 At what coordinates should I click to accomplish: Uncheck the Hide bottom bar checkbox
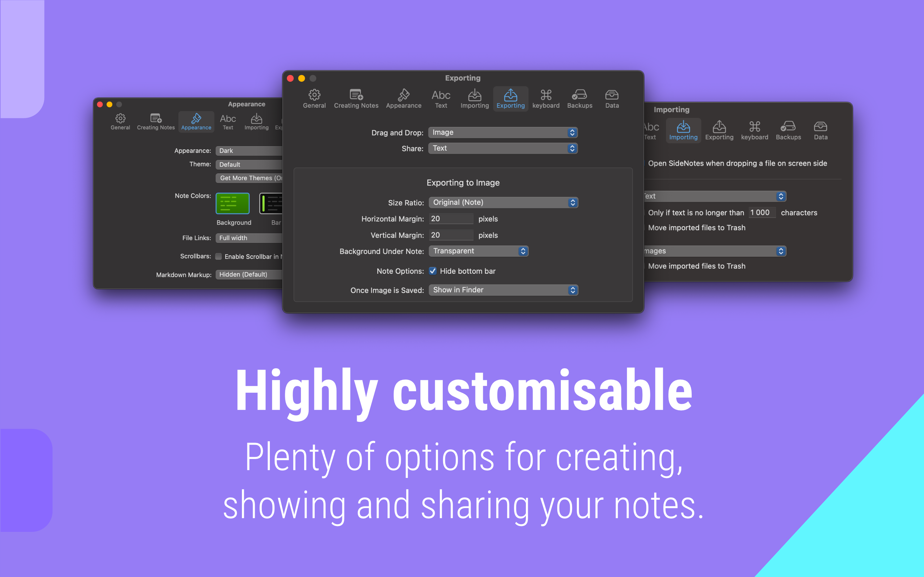[432, 271]
